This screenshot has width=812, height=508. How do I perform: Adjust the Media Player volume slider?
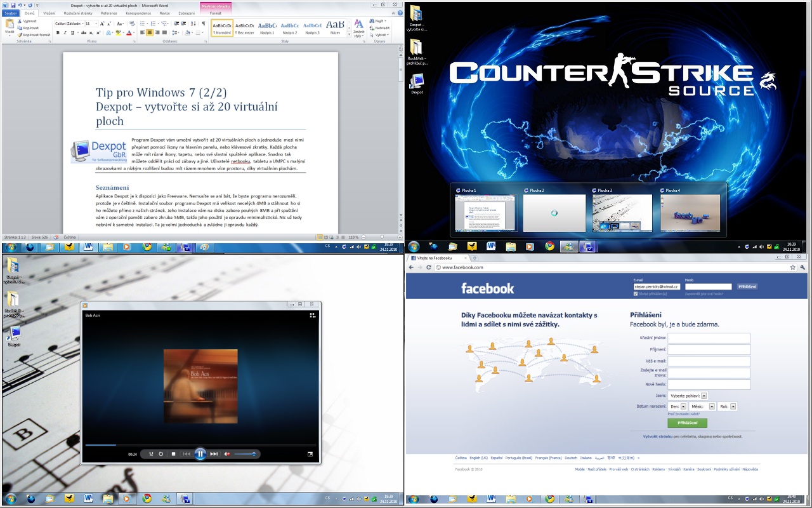[x=244, y=454]
